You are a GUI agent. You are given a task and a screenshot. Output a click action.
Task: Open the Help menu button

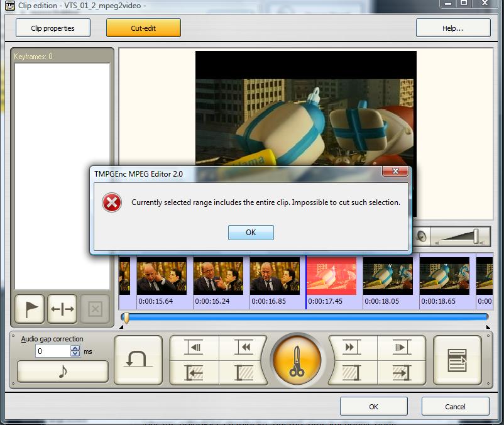(x=452, y=28)
